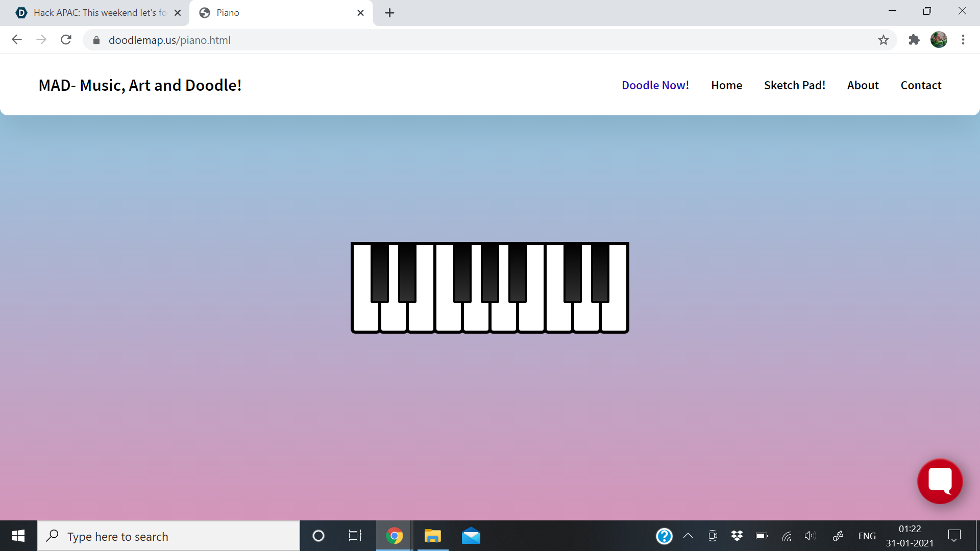This screenshot has height=551, width=980.
Task: Open the Contact page
Action: point(920,85)
